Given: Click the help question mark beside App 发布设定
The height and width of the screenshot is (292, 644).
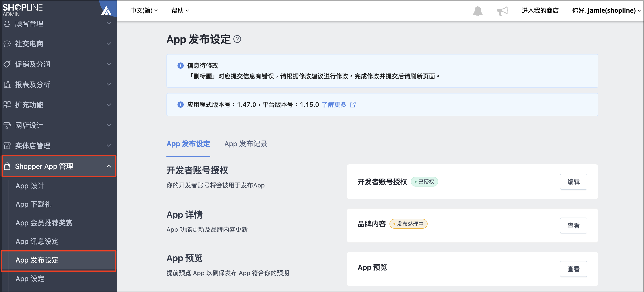Looking at the screenshot, I should click(x=237, y=39).
